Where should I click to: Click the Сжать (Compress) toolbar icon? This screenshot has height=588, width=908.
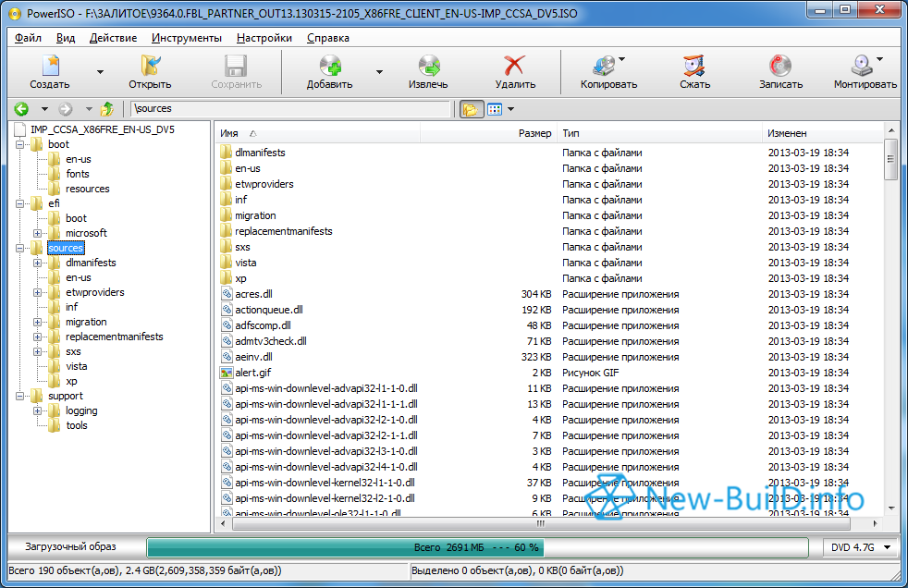point(693,66)
